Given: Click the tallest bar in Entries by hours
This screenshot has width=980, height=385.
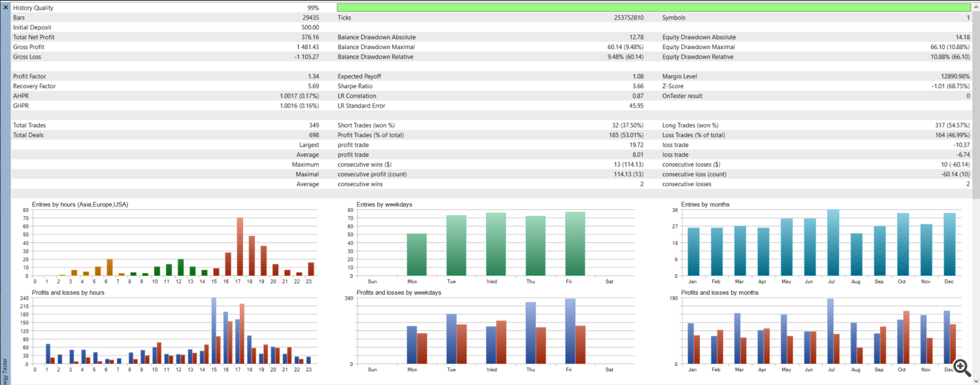Looking at the screenshot, I should coord(240,247).
